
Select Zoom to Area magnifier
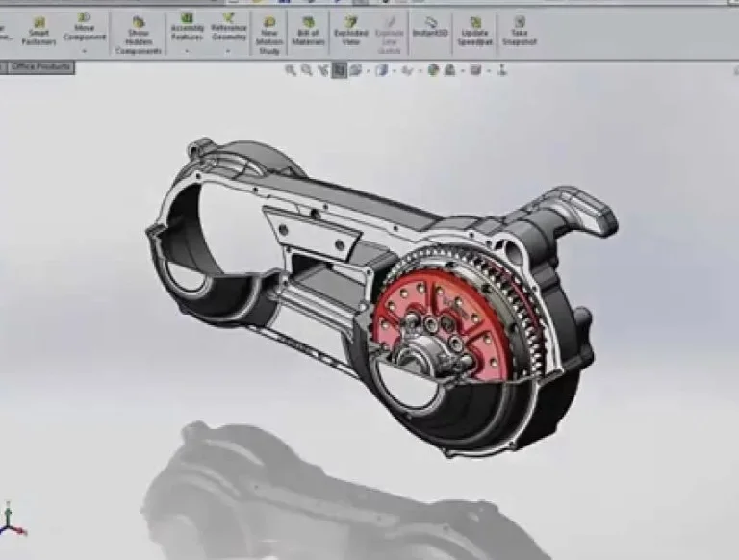pos(307,70)
